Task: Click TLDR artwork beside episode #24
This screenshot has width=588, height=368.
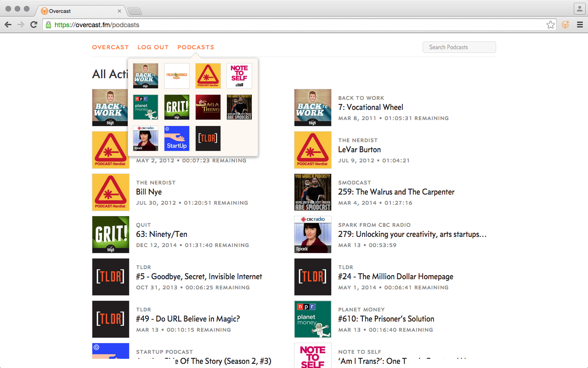Action: click(313, 277)
